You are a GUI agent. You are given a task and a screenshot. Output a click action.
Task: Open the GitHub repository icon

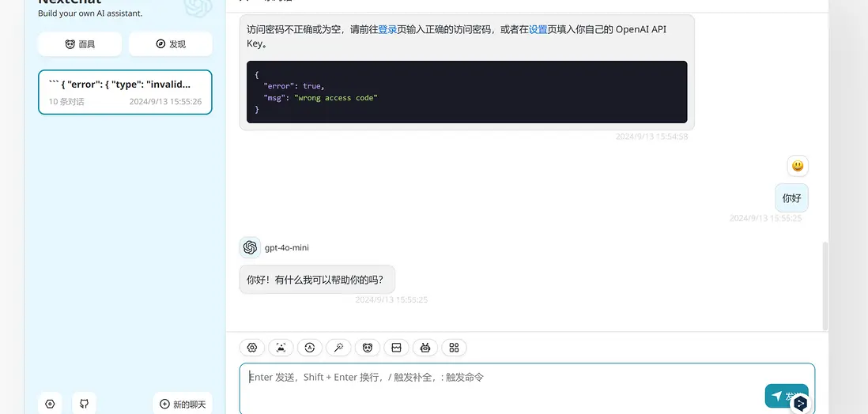click(84, 404)
